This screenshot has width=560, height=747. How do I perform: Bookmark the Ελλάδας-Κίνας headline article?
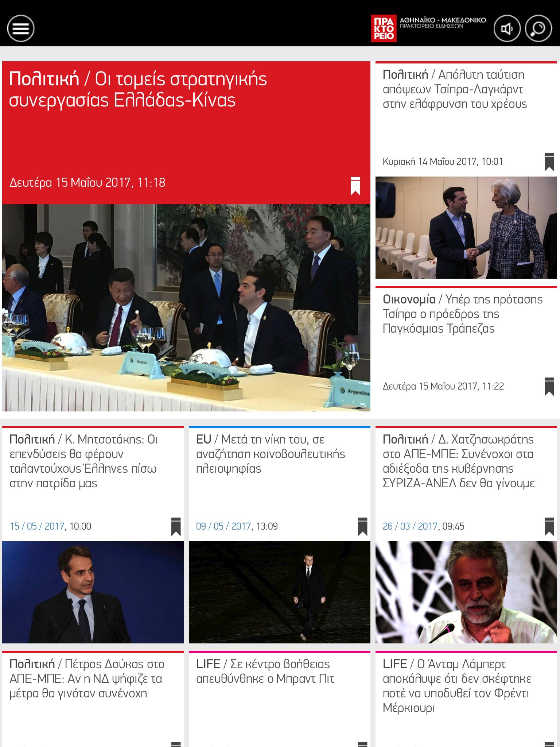pyautogui.click(x=355, y=186)
